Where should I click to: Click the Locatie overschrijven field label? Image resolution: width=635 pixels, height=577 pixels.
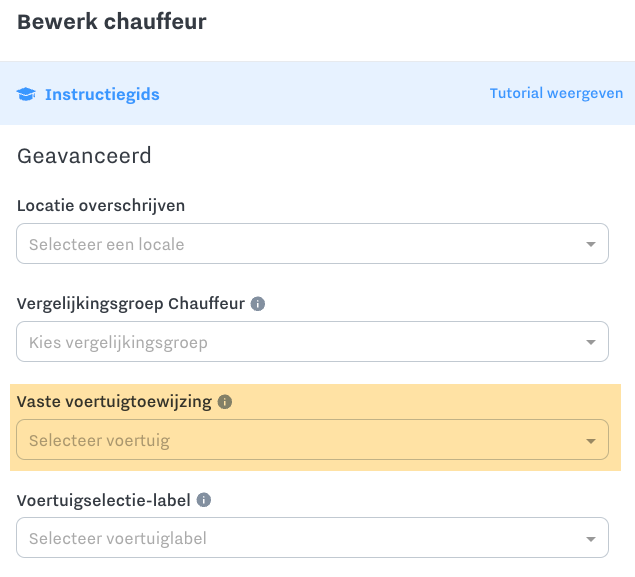coord(101,206)
